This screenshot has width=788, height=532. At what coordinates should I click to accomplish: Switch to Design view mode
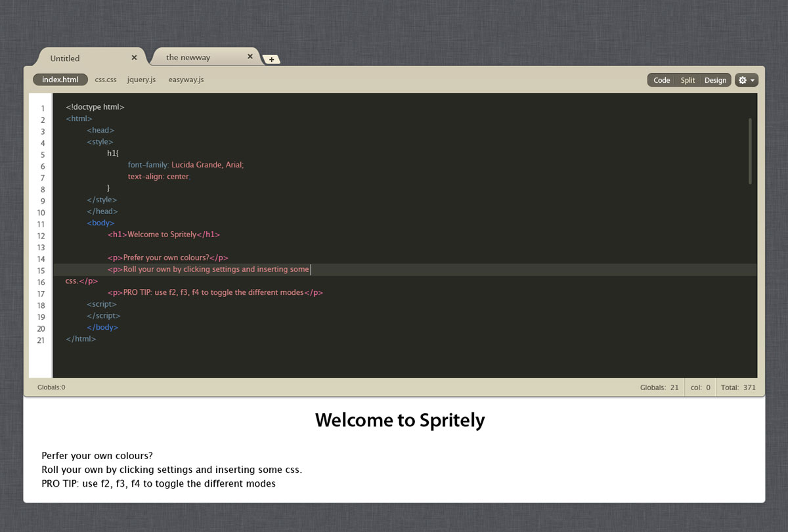(715, 80)
